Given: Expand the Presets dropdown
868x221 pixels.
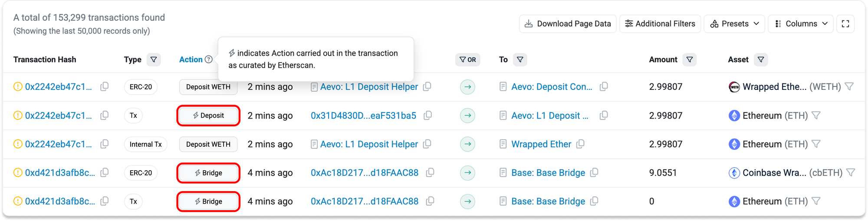Looking at the screenshot, I should click(x=734, y=24).
